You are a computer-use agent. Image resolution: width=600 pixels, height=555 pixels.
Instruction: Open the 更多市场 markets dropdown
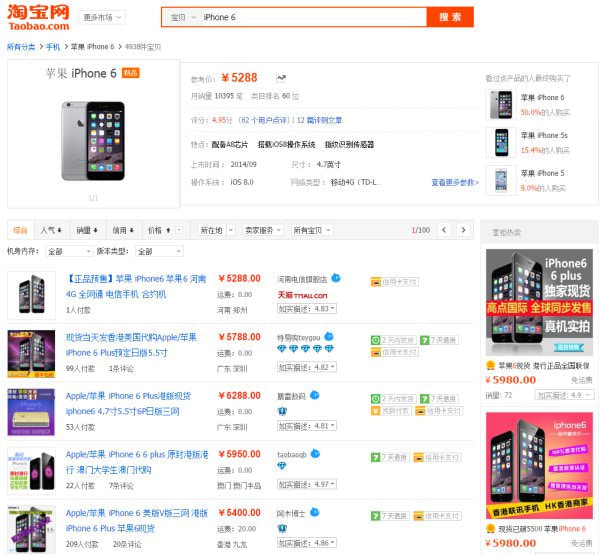point(102,17)
